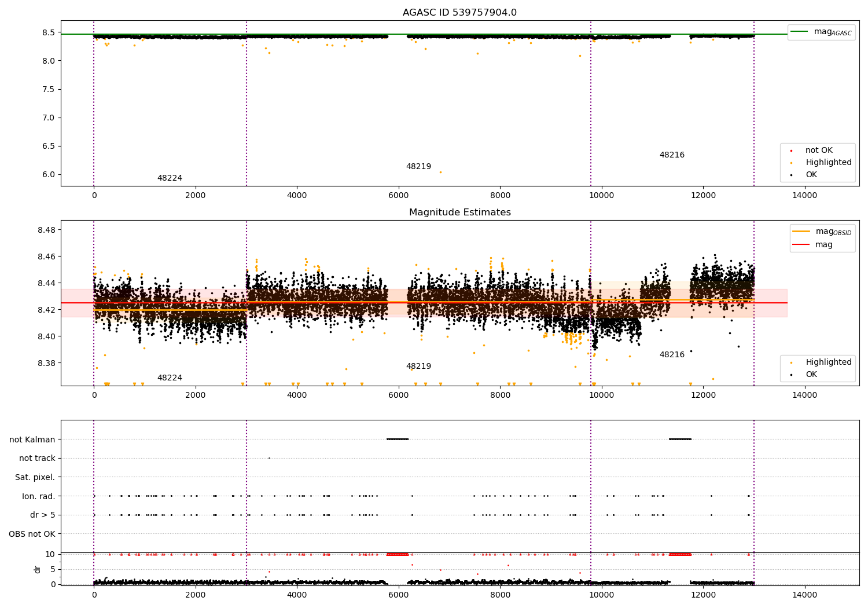868x608 pixels.
Task: Click observation label 48216 in the top plot
Action: [x=672, y=155]
